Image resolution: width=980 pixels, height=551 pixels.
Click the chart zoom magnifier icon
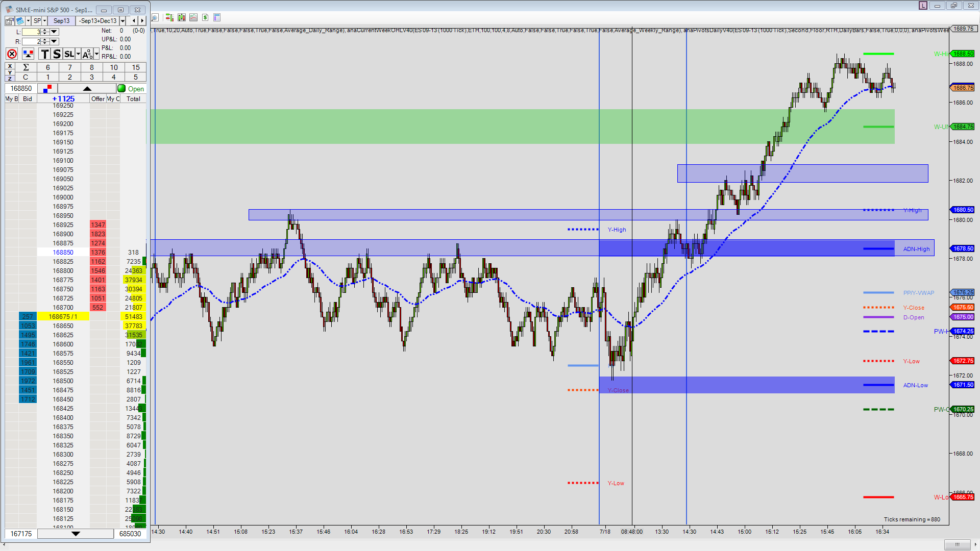155,17
